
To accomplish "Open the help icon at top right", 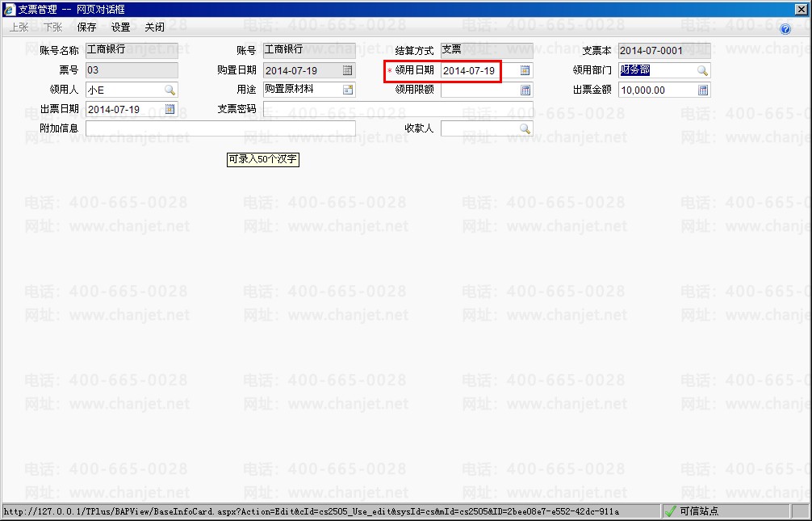I will click(785, 30).
